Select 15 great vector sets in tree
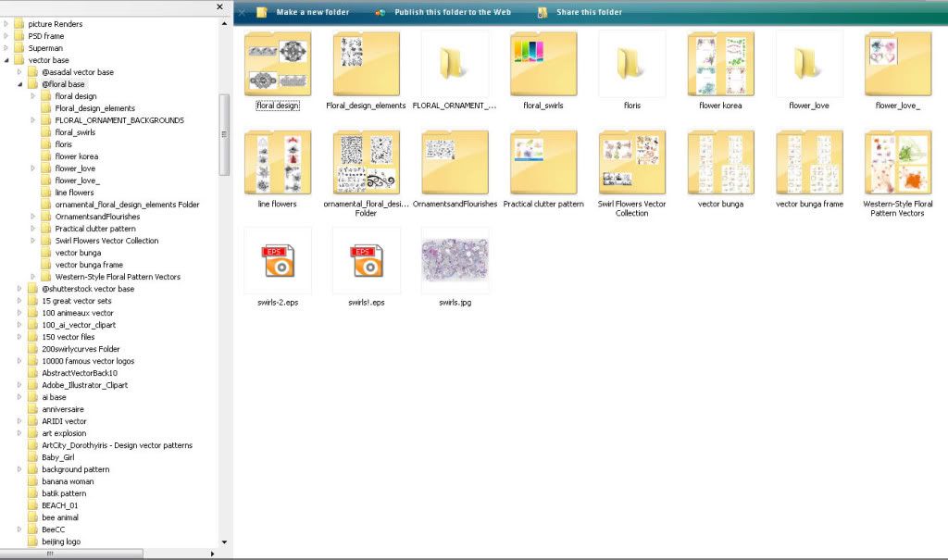Viewport: 948px width, 560px height. pos(77,301)
